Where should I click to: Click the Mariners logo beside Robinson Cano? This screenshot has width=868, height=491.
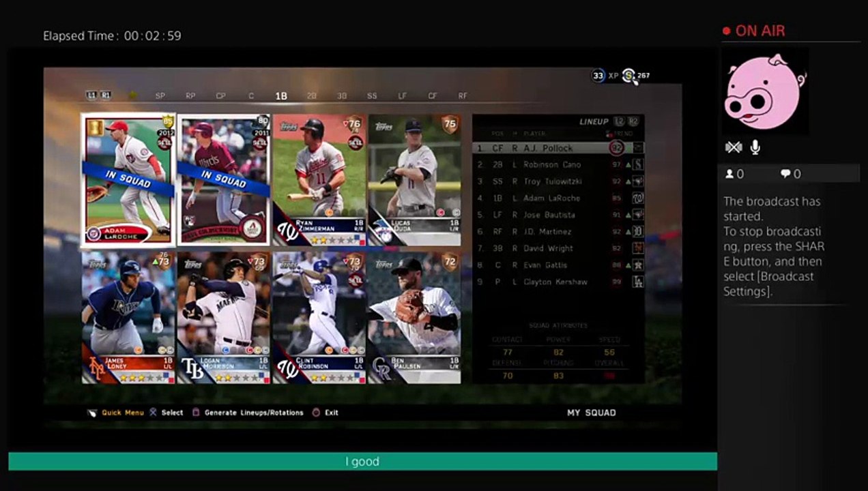[x=638, y=164]
